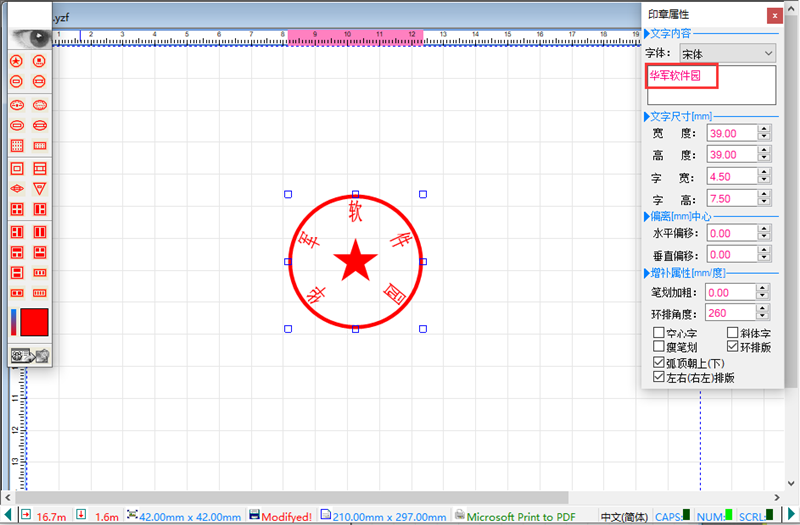Click the Microsoft Print to PDF printer icon
800x525 pixels.
pos(459,516)
